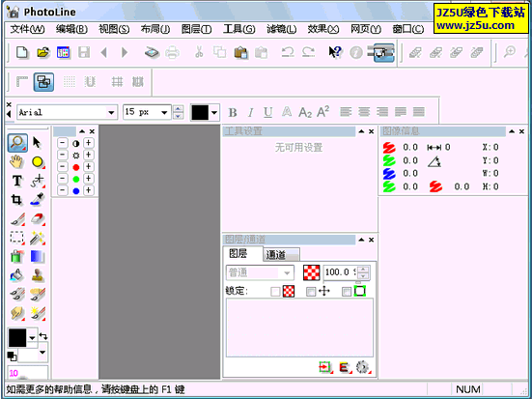Open the 文件 (File) menu

click(x=27, y=29)
